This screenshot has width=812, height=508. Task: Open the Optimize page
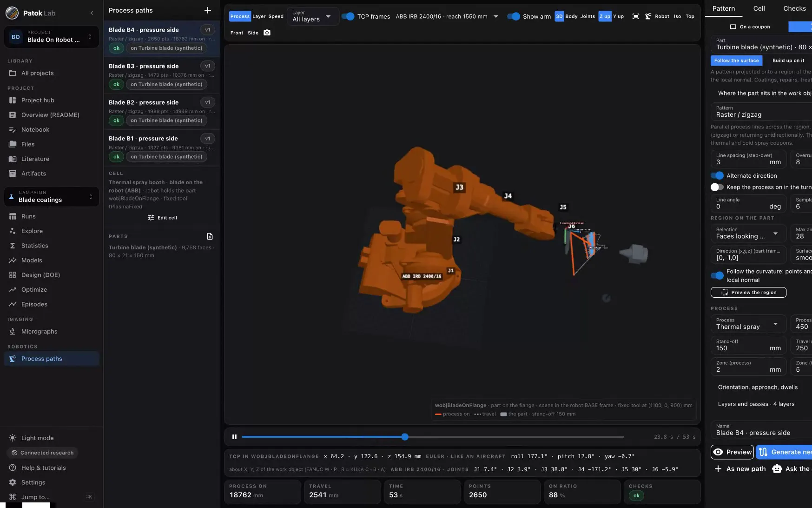click(51, 289)
